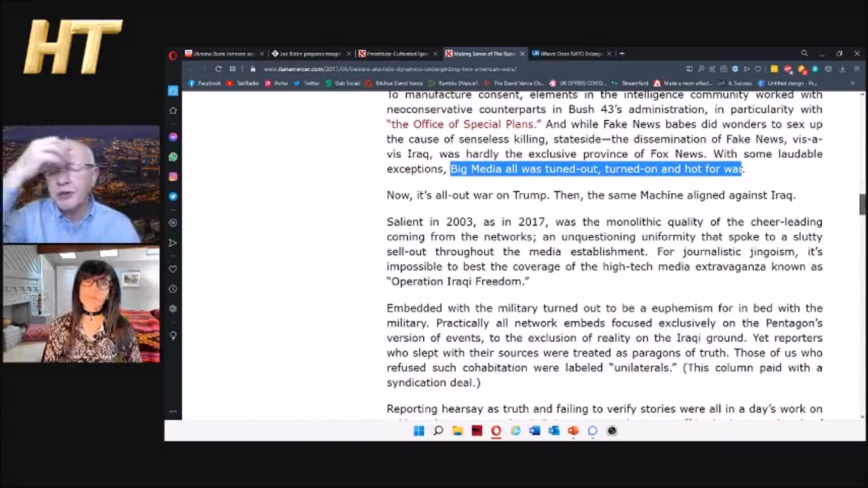Open bookmarks heart icon in sidebar
The width and height of the screenshot is (868, 488).
click(173, 269)
